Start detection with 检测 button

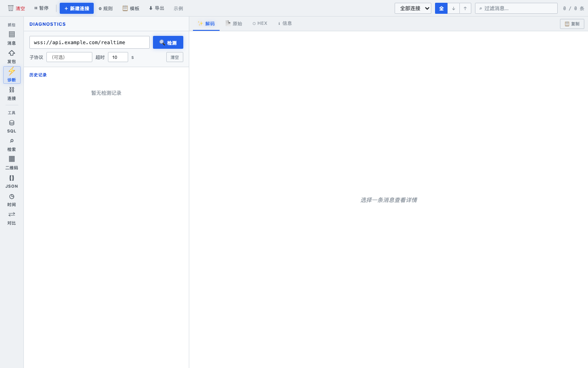point(168,42)
